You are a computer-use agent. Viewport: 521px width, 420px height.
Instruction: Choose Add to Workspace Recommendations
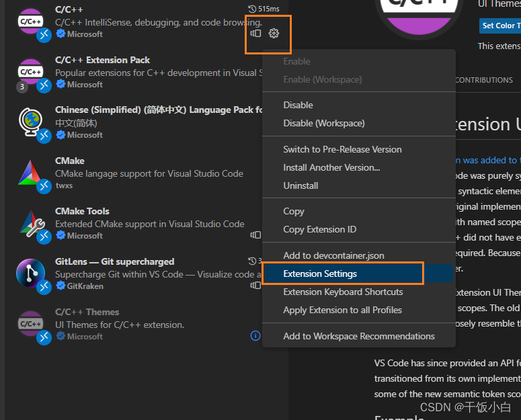coord(359,336)
